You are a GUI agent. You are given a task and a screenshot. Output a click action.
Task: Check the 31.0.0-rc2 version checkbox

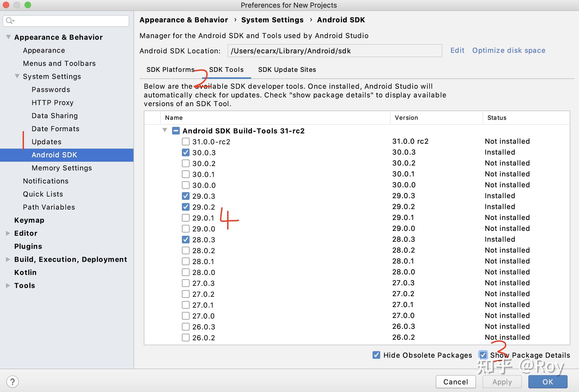(185, 141)
